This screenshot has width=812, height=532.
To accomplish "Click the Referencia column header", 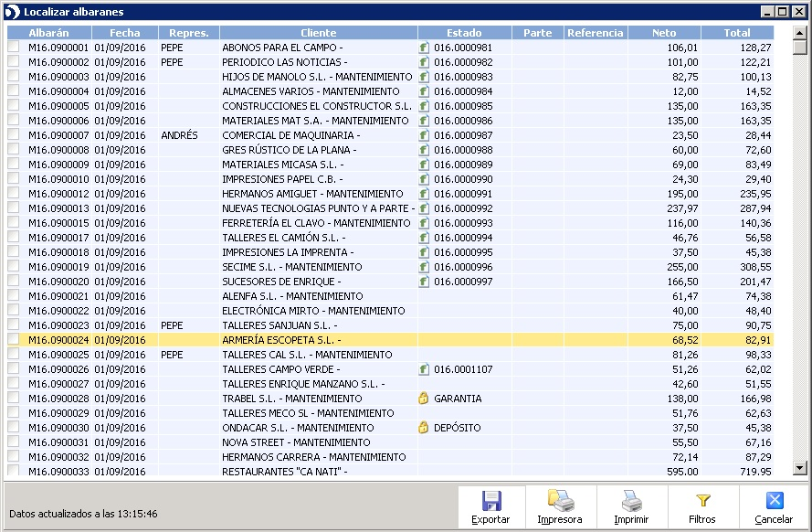I will point(596,33).
